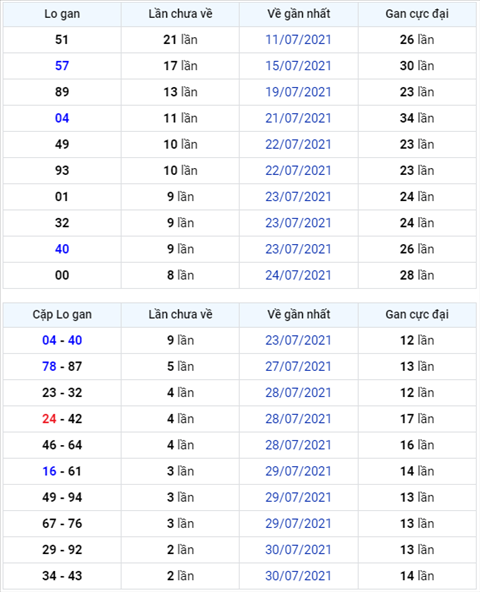Image resolution: width=480 pixels, height=592 pixels.
Task: Click '13 lần' in row 89
Action: (x=180, y=92)
